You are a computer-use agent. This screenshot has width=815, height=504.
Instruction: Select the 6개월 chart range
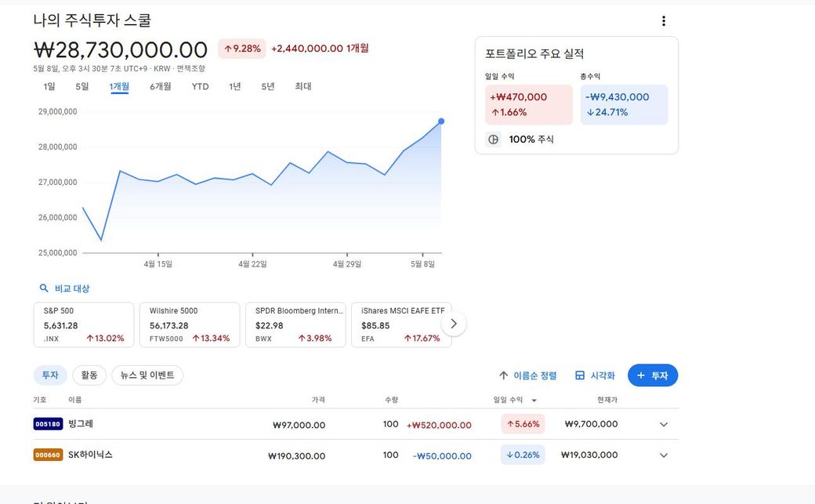pos(160,86)
